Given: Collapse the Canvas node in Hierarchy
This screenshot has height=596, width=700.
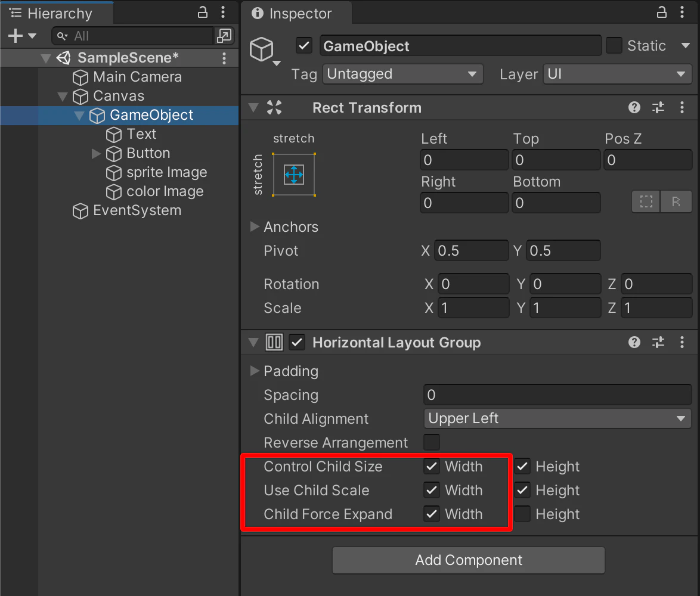Looking at the screenshot, I should coord(63,97).
